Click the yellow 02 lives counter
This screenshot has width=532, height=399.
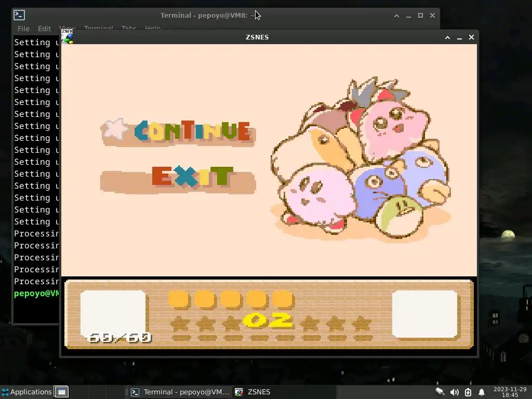pyautogui.click(x=268, y=320)
